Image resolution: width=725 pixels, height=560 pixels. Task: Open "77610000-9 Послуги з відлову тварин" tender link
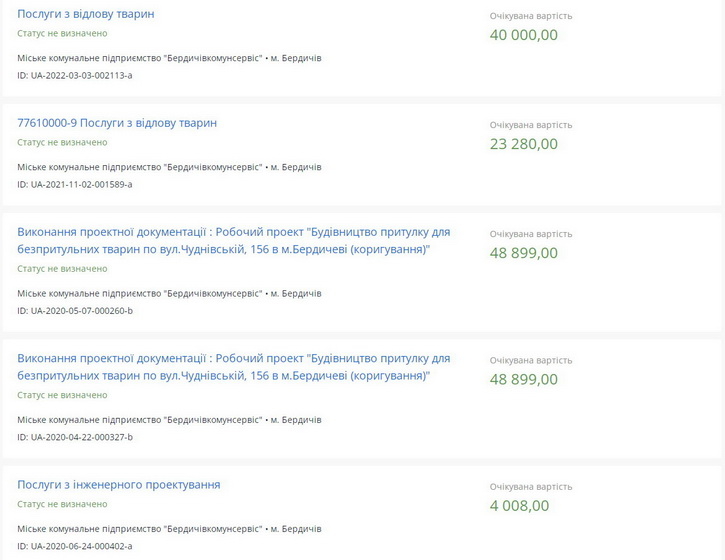[x=117, y=123]
